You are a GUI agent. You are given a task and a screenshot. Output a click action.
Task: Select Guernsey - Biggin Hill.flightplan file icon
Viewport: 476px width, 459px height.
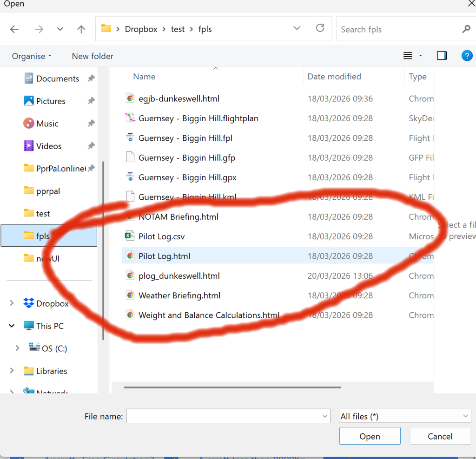click(x=130, y=118)
